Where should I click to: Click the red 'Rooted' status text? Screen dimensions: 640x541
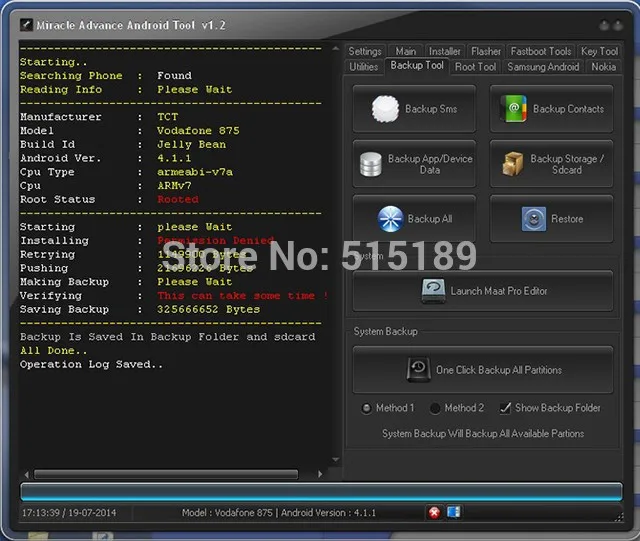pos(178,199)
